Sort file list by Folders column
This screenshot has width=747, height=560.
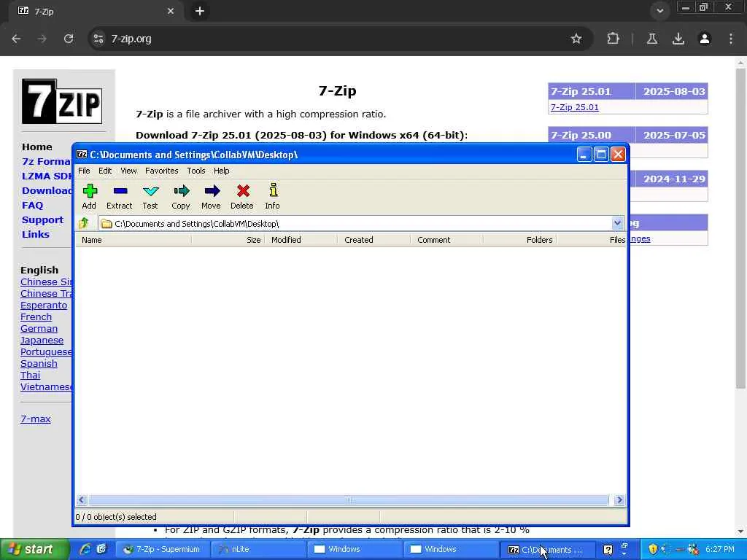(x=519, y=239)
